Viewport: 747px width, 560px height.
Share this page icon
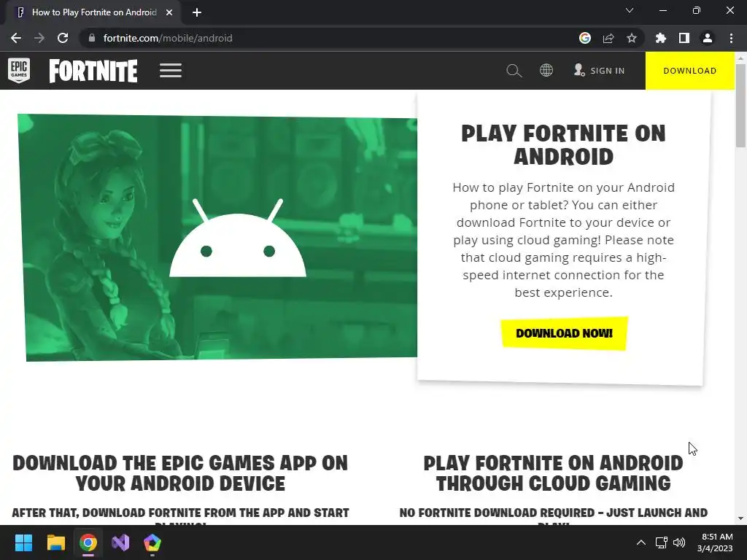click(608, 38)
